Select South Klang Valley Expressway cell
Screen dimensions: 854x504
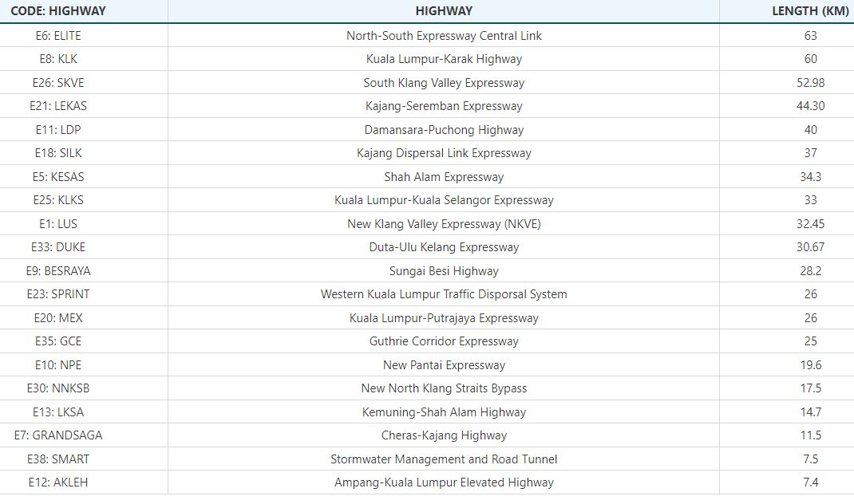tap(444, 83)
